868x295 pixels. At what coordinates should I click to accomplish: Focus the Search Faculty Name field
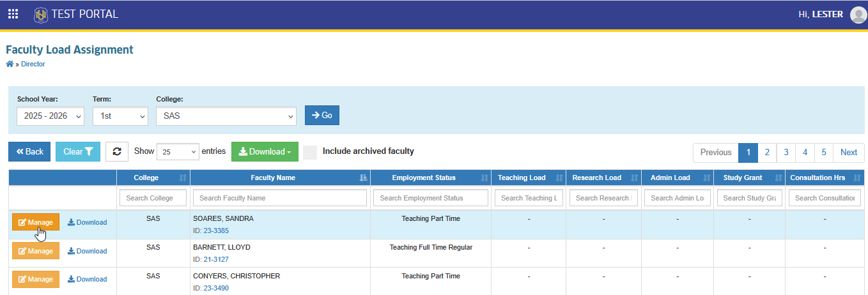(280, 198)
